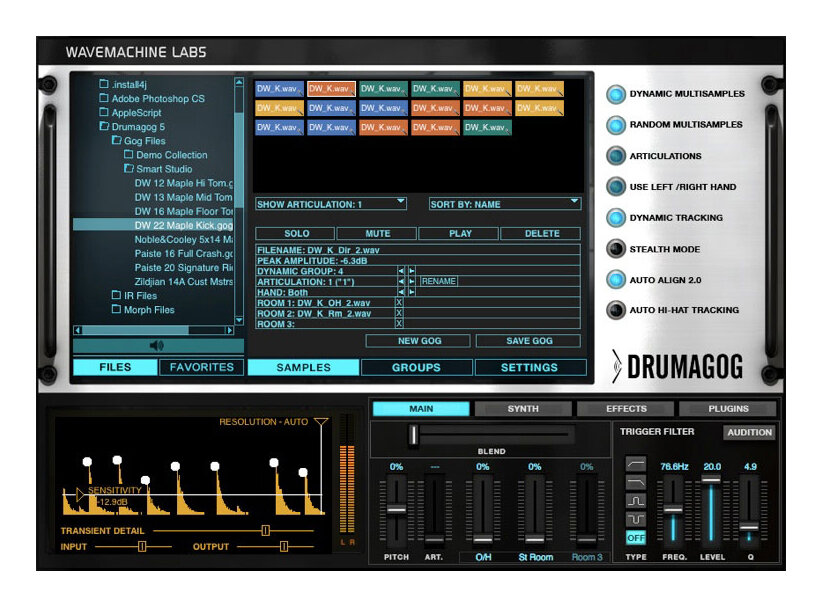
Task: Click the Audition button
Action: 749,432
